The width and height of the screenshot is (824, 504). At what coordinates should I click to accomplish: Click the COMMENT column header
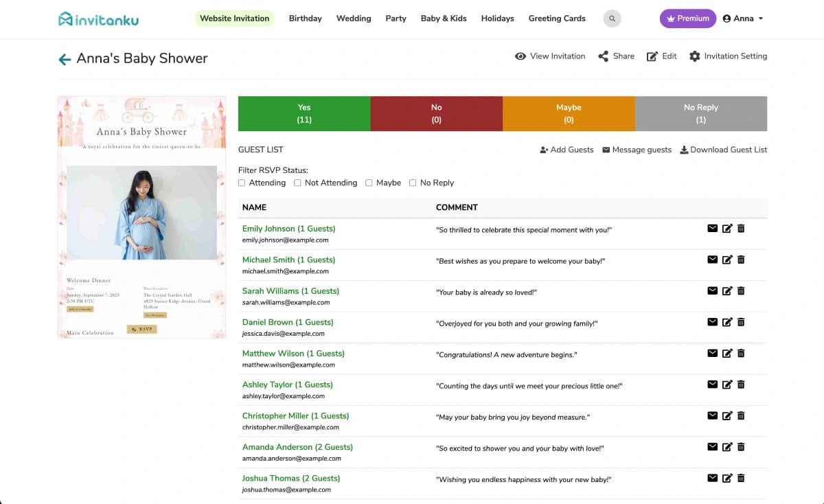(457, 207)
